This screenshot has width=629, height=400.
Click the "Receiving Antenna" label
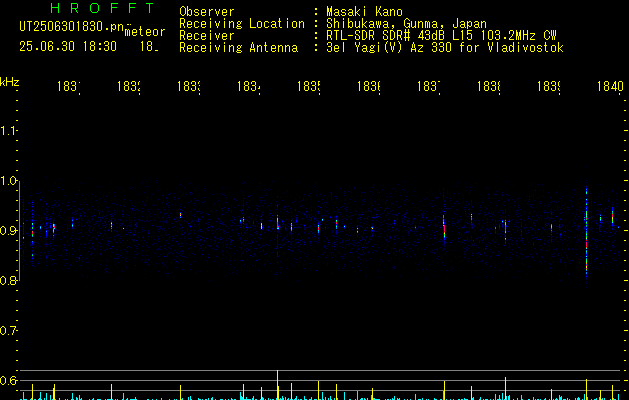click(x=238, y=48)
